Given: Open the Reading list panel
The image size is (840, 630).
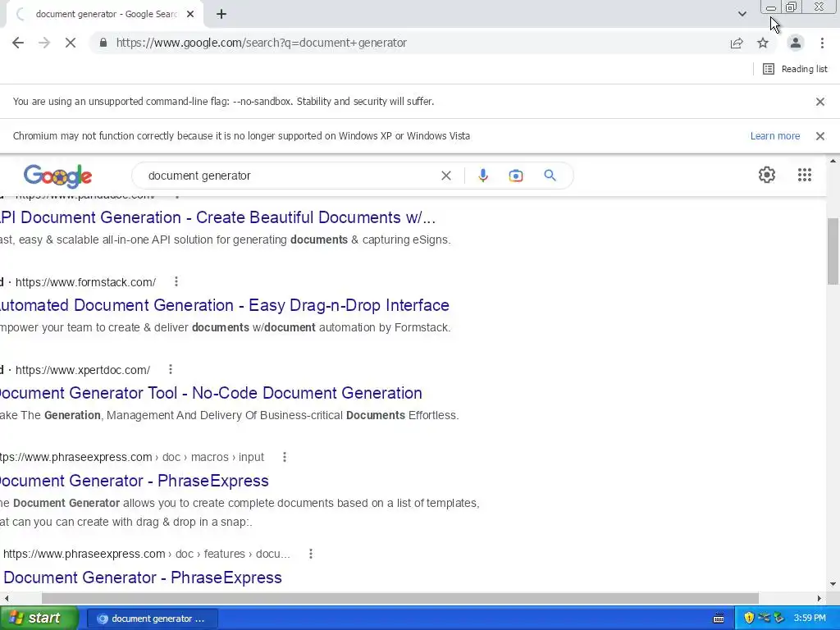Looking at the screenshot, I should point(795,69).
